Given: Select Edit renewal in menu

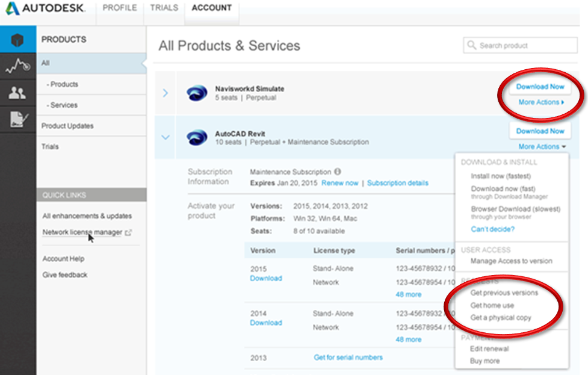Looking at the screenshot, I should pyautogui.click(x=489, y=349).
